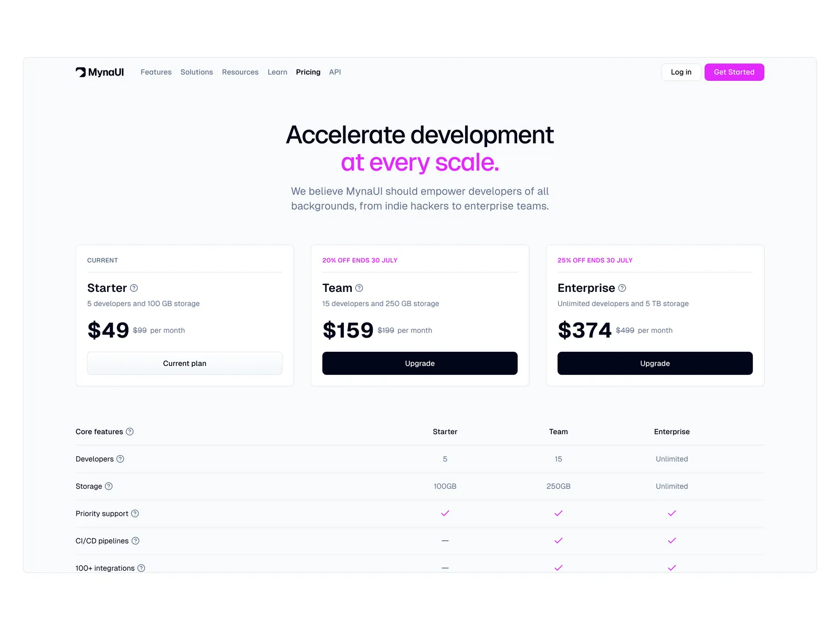840x630 pixels.
Task: Upgrade to the Enterprise plan
Action: point(655,363)
